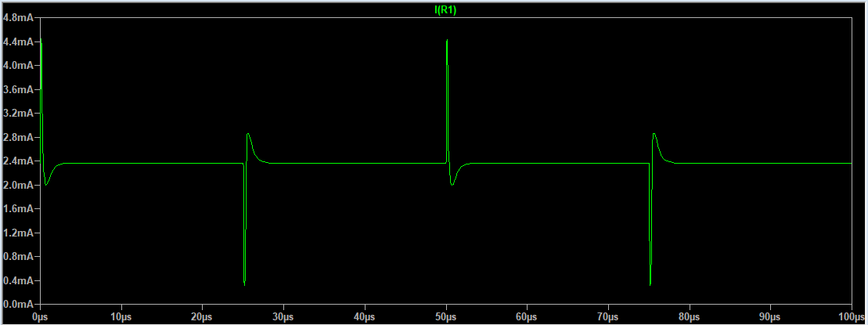Click the I(R1) trace label
The width and height of the screenshot is (868, 325).
(x=445, y=10)
